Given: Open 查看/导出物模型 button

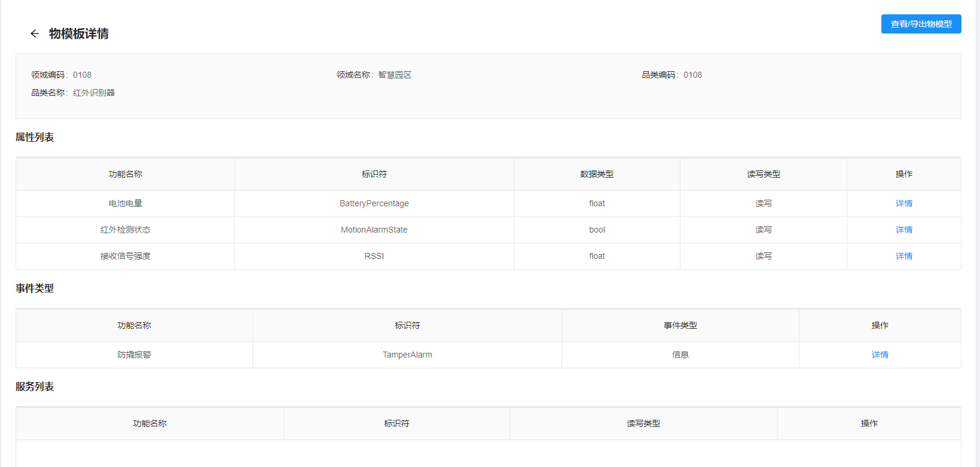Looking at the screenshot, I should (921, 24).
